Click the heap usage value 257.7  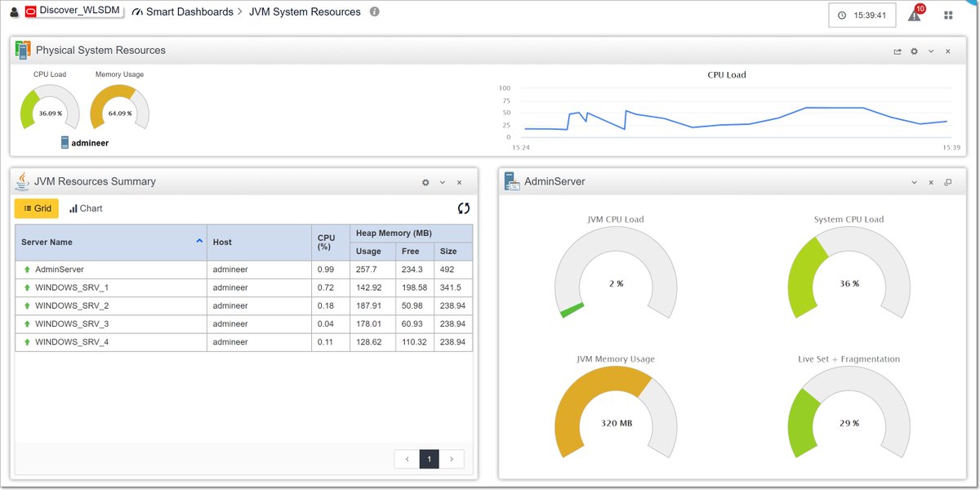[x=367, y=269]
